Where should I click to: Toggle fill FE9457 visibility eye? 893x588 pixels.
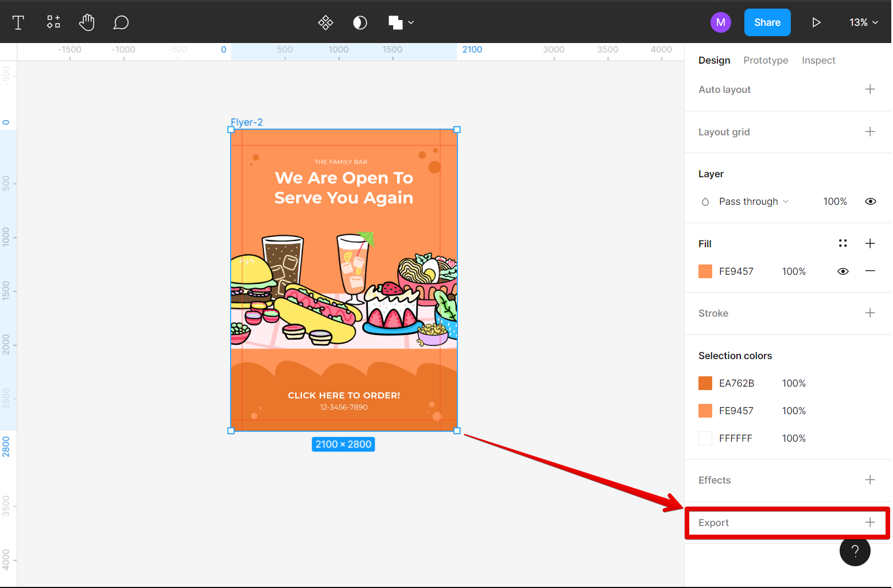tap(842, 271)
